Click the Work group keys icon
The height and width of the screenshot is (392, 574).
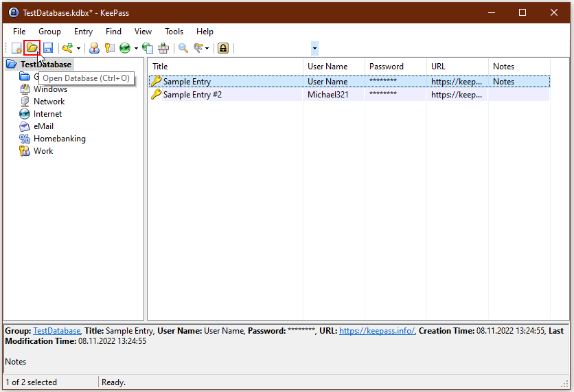click(x=25, y=151)
